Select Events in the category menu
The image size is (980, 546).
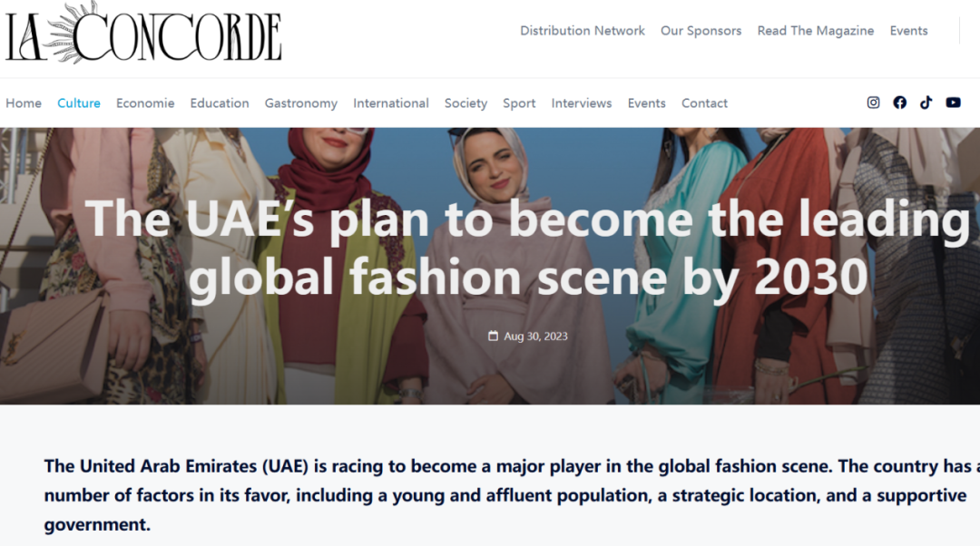(646, 103)
